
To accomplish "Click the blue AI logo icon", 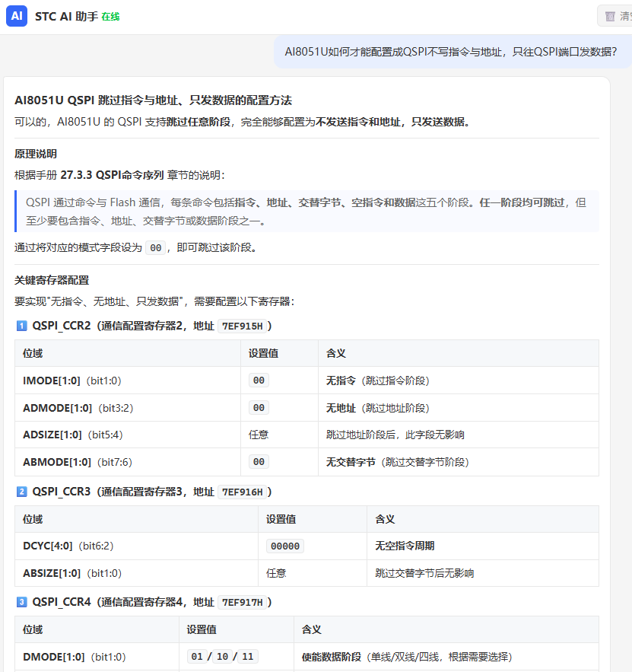I will pyautogui.click(x=17, y=16).
